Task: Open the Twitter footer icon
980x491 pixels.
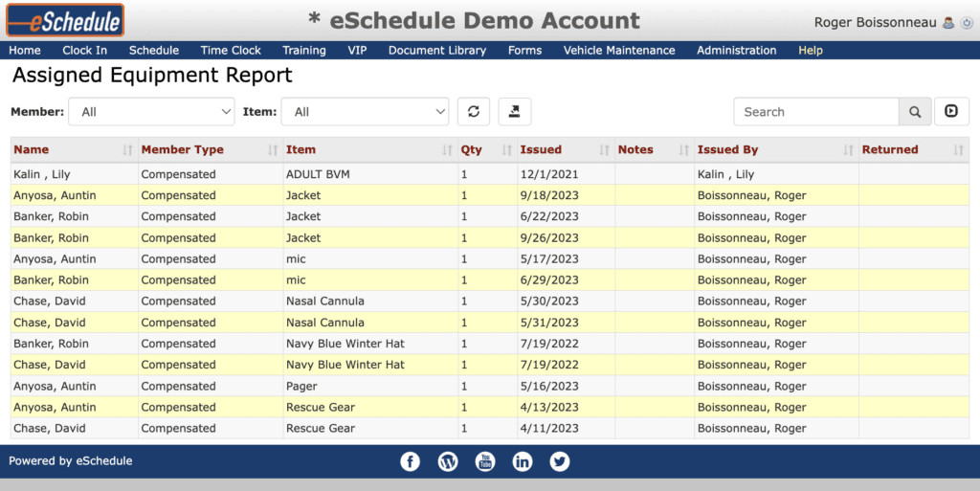Action: [559, 461]
